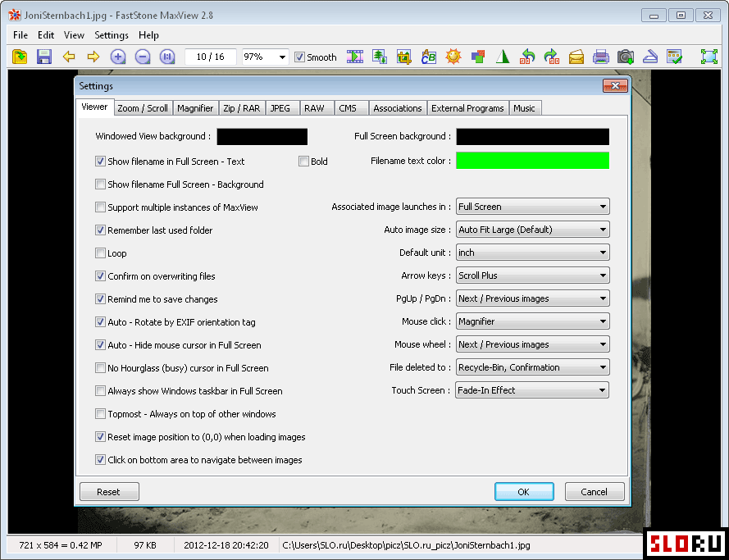This screenshot has width=729, height=560.
Task: Open the Settings toolbar icon with checkmark
Action: [x=674, y=57]
